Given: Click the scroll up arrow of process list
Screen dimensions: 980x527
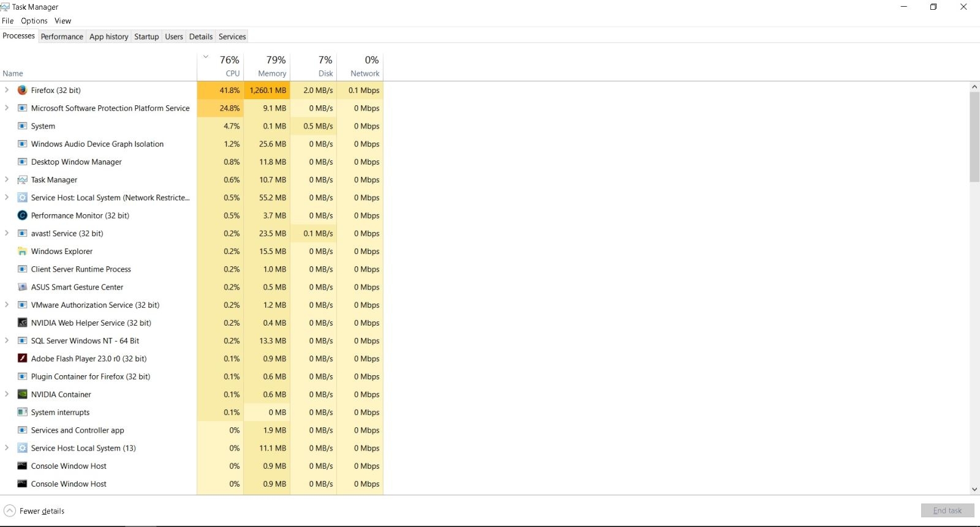Looking at the screenshot, I should point(974,87).
